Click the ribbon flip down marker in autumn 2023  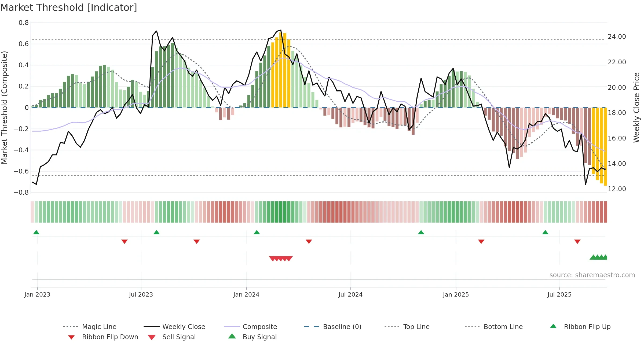(196, 242)
